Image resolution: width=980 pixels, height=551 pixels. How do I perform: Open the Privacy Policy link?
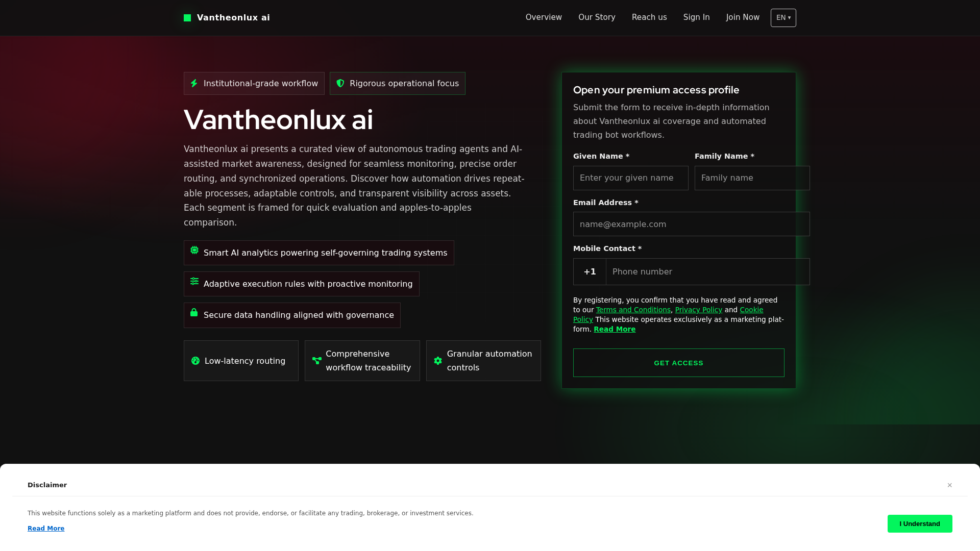pyautogui.click(x=698, y=310)
